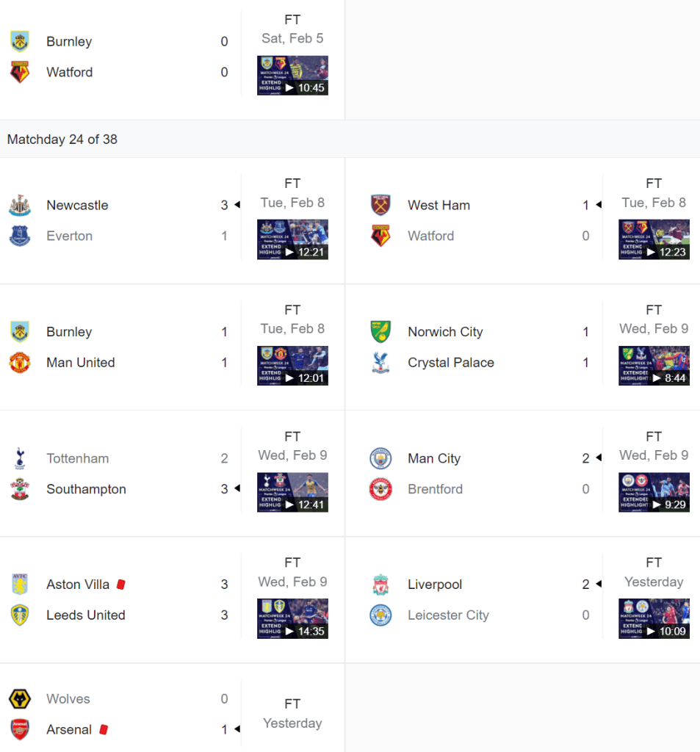Click the Norwich City club crest

(381, 332)
